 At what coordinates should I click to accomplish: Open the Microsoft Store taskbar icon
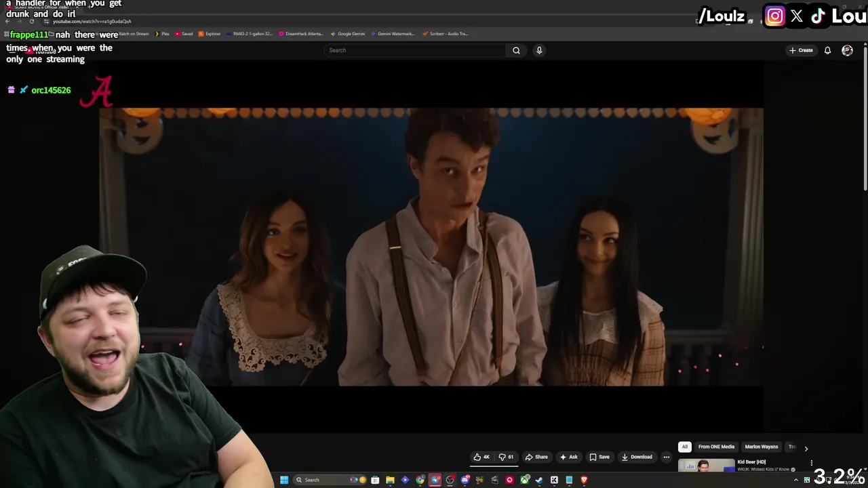(375, 480)
